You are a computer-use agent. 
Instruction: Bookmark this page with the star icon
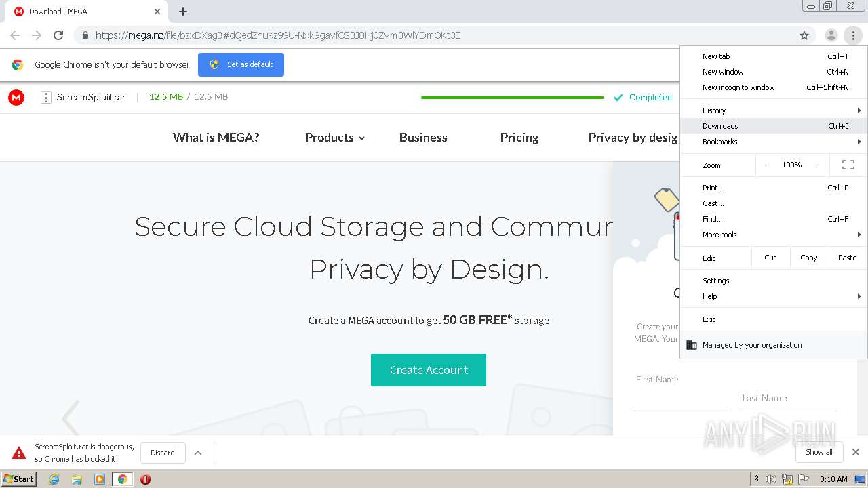804,35
